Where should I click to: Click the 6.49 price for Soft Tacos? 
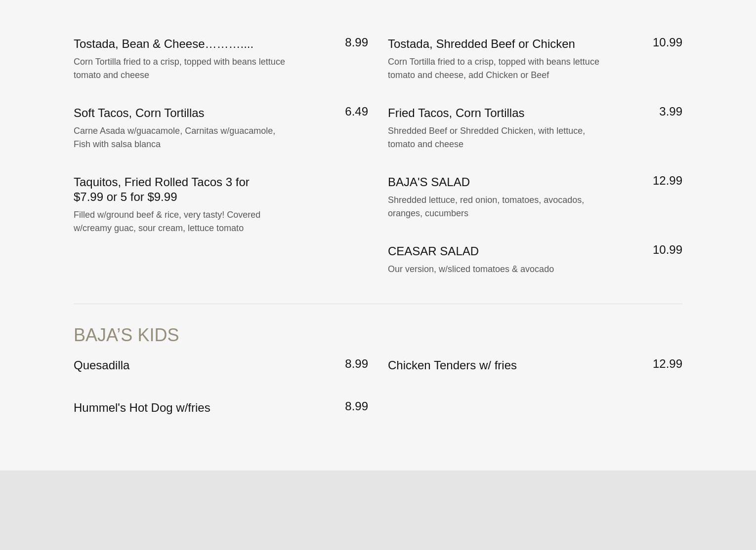pyautogui.click(x=356, y=112)
